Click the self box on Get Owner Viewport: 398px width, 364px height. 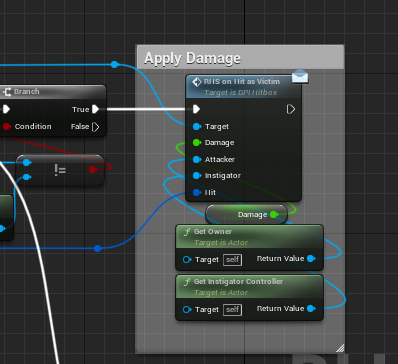(x=232, y=260)
